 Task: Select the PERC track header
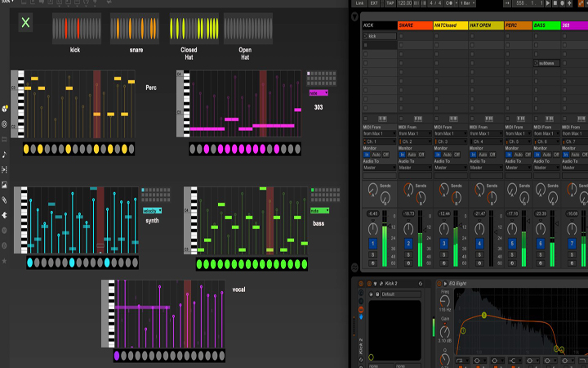[519, 25]
